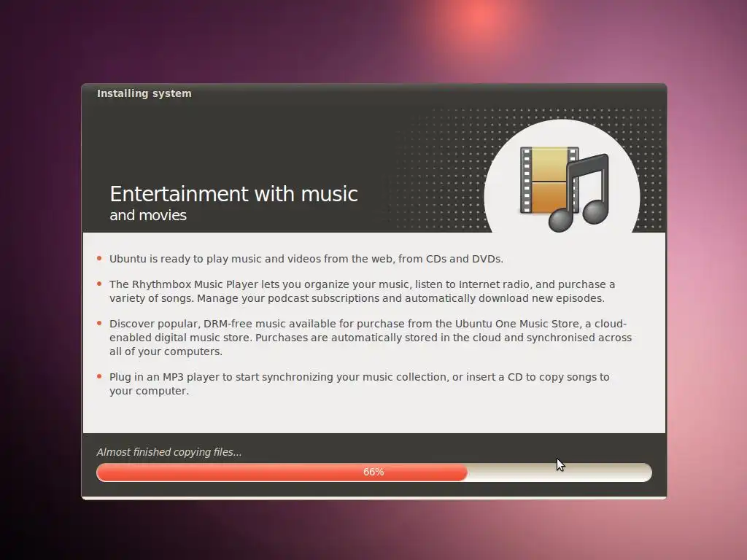This screenshot has width=747, height=560.
Task: Click the Ubuntu One Music Store paragraph
Action: tap(371, 338)
